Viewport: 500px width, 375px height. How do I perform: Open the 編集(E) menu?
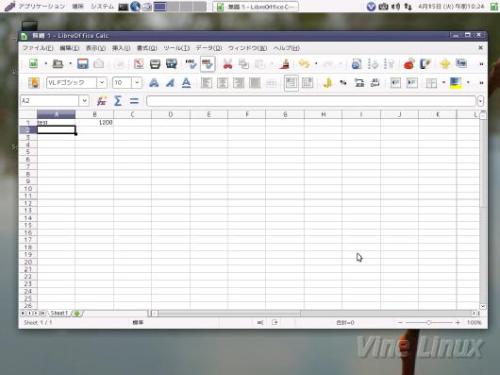click(x=69, y=48)
